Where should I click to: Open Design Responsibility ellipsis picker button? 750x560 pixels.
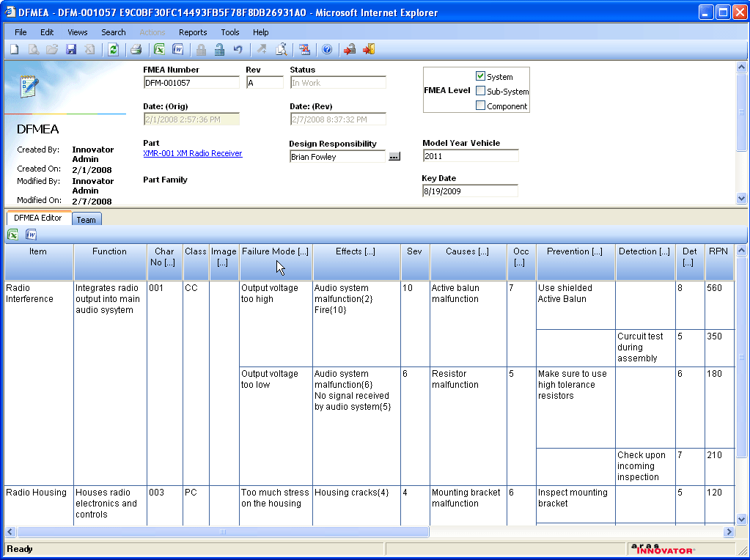394,157
